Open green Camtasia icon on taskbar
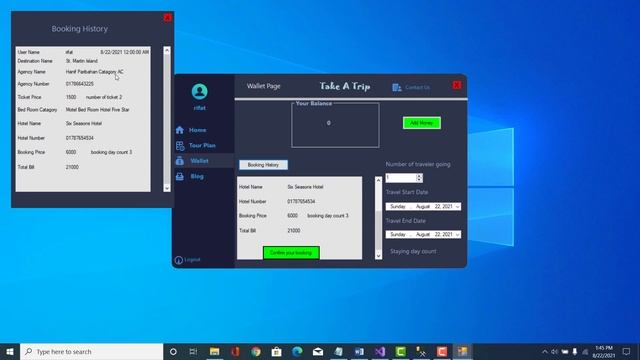 pos(401,351)
